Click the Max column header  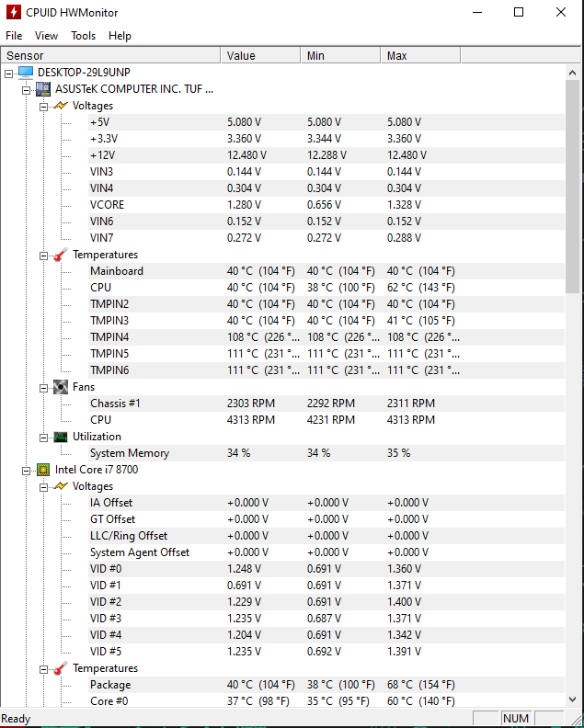tap(420, 56)
